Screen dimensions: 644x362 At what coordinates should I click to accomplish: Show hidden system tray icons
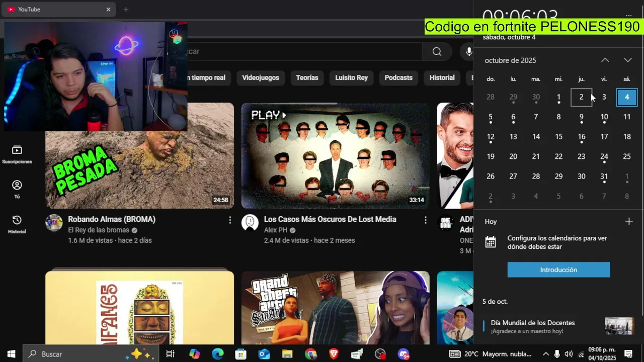point(545,354)
